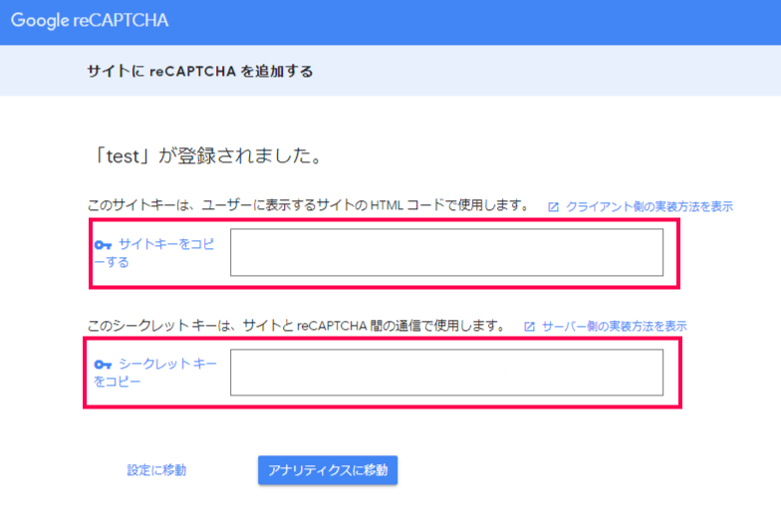The width and height of the screenshot is (781, 532).
Task: Copy the site key via サイトキーをコピーする
Action: click(x=154, y=253)
